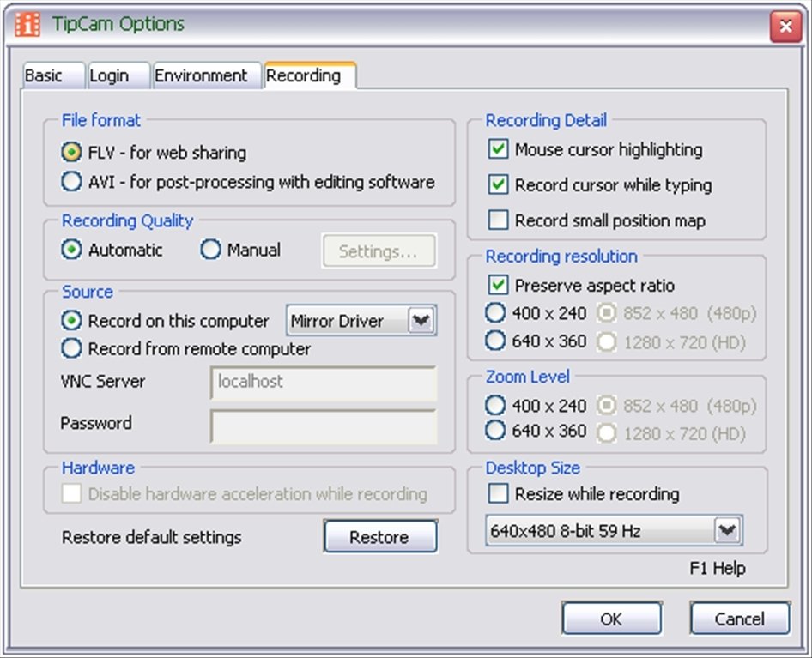Open the 640x480 8-bit 59 Hz dropdown
Image resolution: width=812 pixels, height=658 pixels.
pos(614,530)
